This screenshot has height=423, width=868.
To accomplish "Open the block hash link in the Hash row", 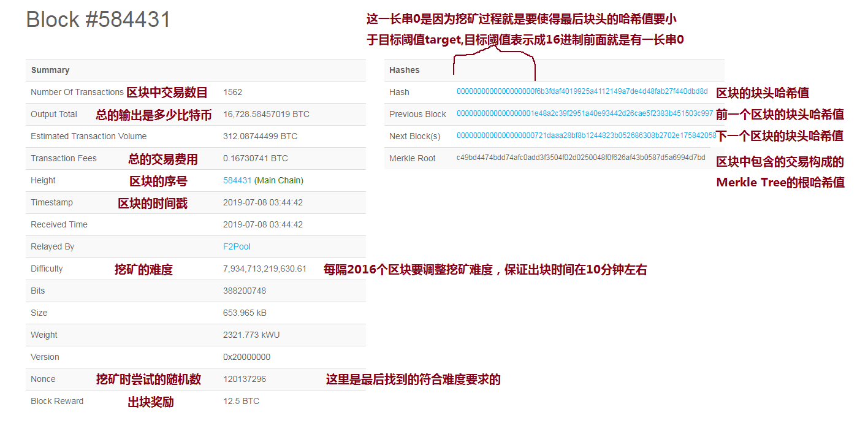I will 582,92.
